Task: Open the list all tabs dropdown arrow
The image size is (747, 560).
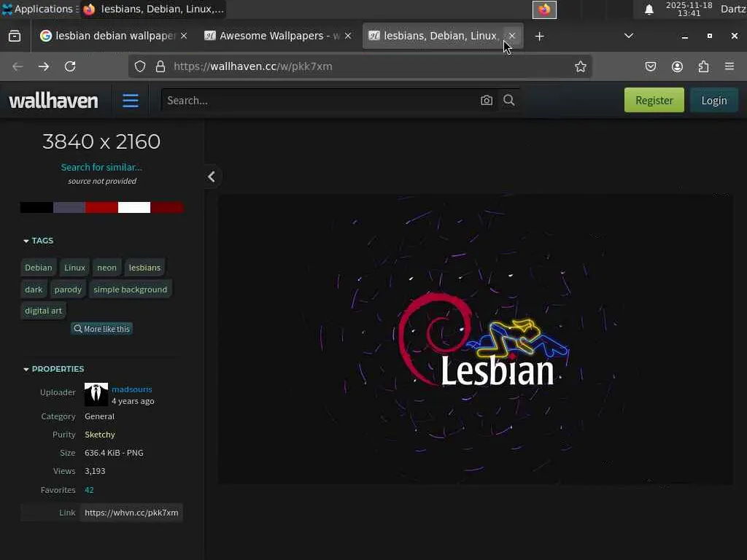Action: click(x=629, y=36)
